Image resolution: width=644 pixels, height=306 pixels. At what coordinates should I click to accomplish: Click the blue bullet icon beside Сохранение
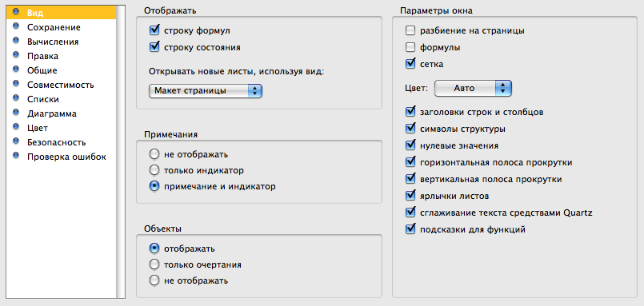16,26
